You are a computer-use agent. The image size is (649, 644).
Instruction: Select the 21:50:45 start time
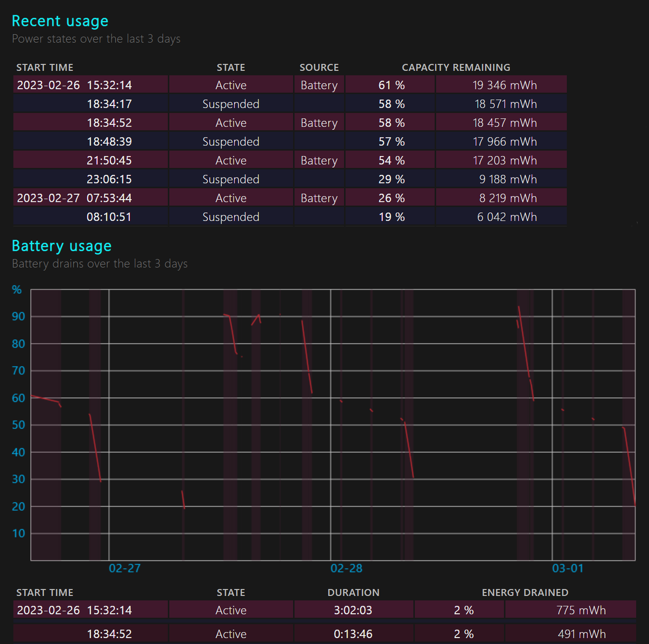[109, 161]
